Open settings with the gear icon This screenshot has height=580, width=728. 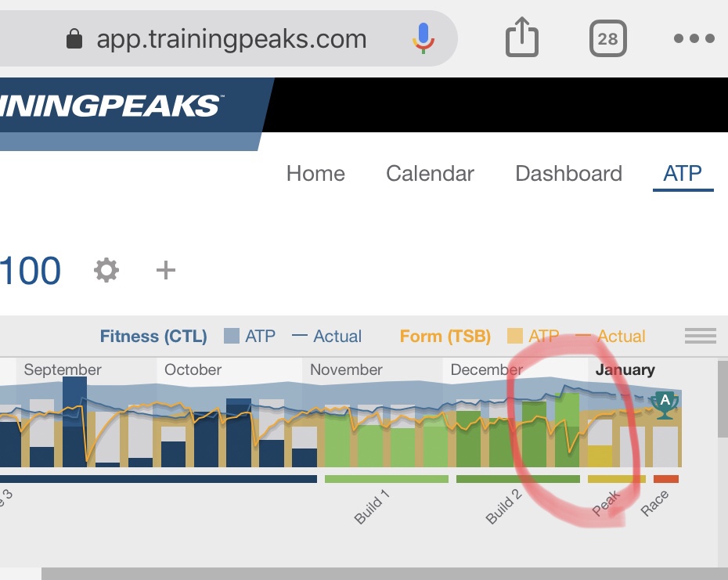[106, 271]
